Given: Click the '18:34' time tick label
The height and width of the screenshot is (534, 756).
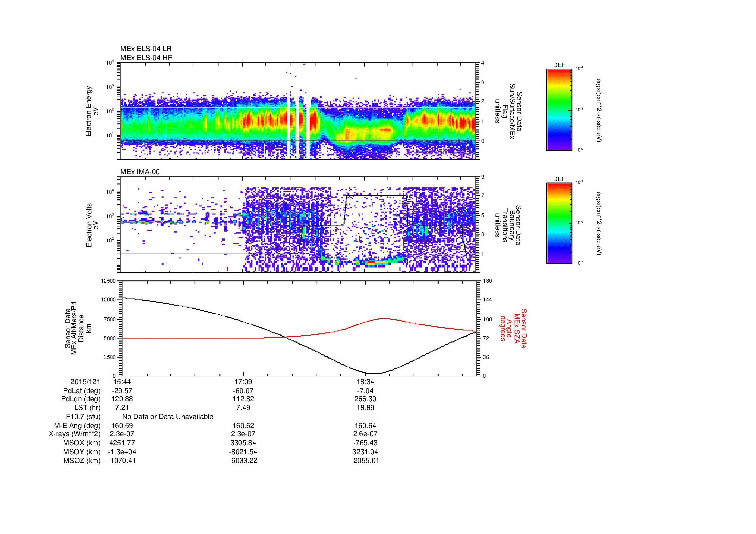Looking at the screenshot, I should pos(365,382).
